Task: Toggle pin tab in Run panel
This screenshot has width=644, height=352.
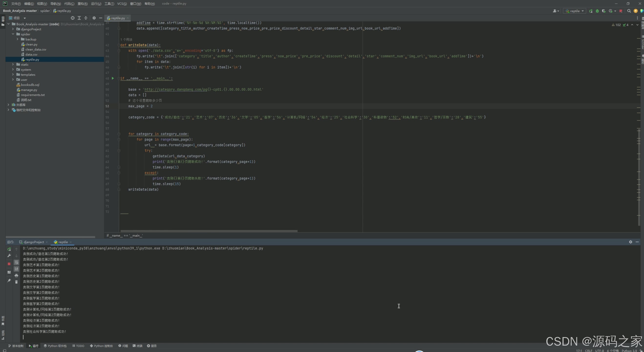Action: (9, 280)
